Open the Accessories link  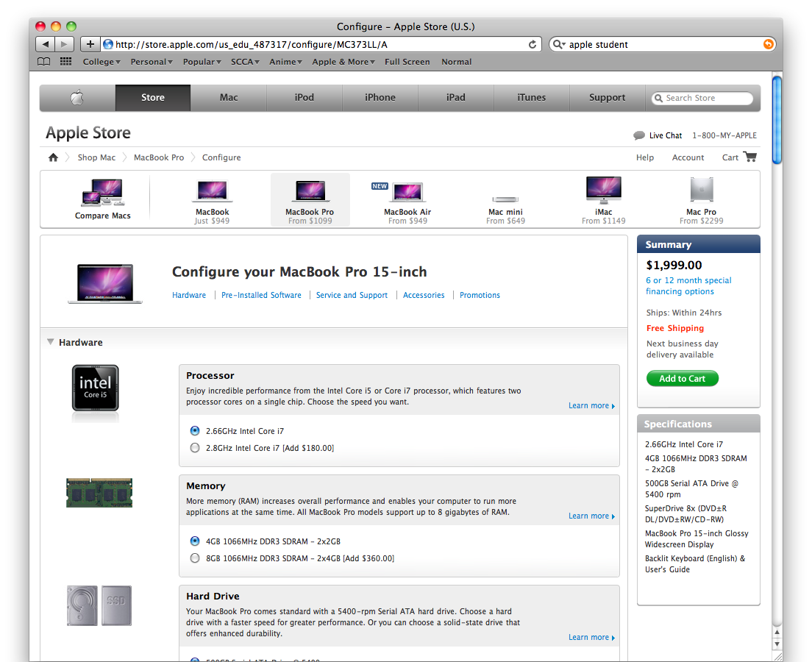[424, 295]
